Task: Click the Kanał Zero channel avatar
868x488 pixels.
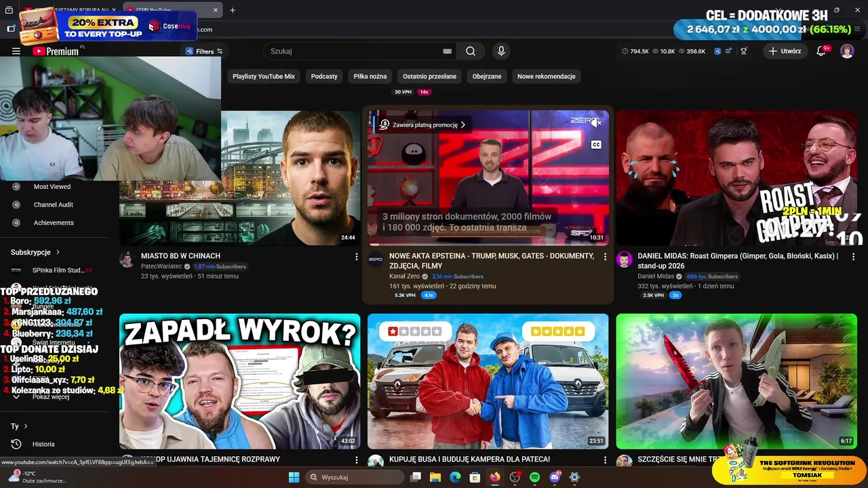Action: (x=376, y=260)
